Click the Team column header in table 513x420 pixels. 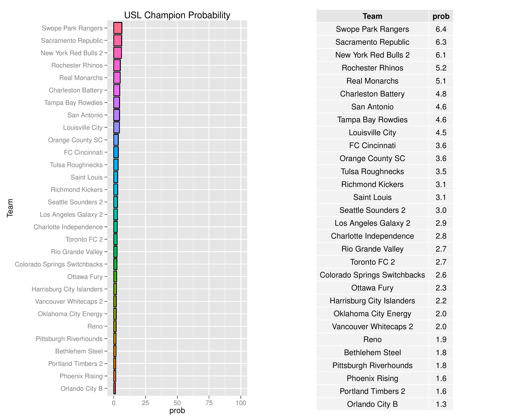pos(372,16)
